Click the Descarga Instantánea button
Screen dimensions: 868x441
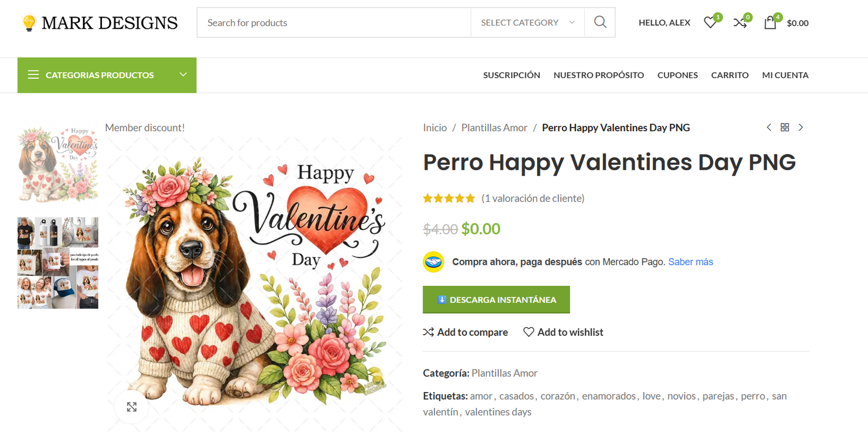pos(496,299)
